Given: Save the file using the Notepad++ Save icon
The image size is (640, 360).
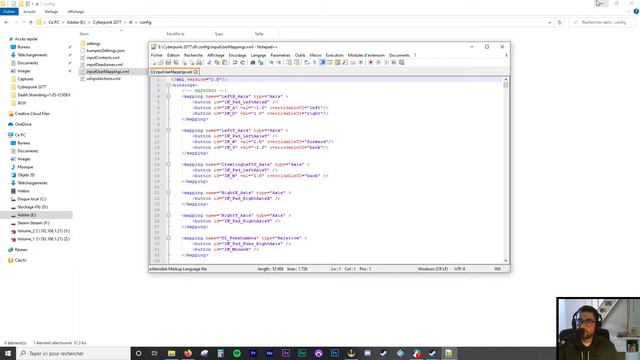Looking at the screenshot, I should point(169,62).
